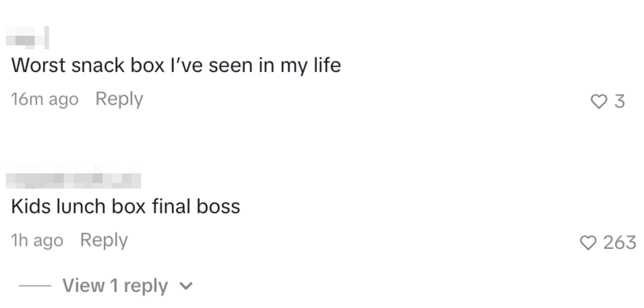
Task: Click the word 'Worst' starting the first comment
Action: (x=38, y=65)
